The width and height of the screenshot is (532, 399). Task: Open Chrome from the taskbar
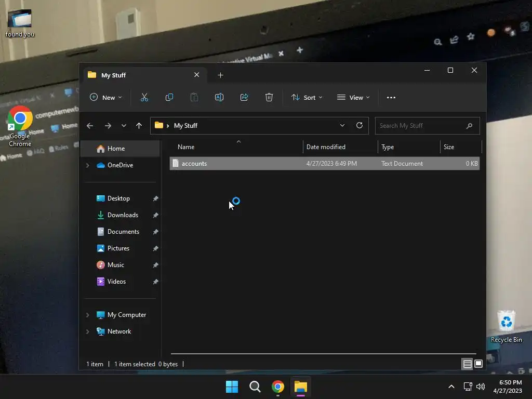coord(278,387)
